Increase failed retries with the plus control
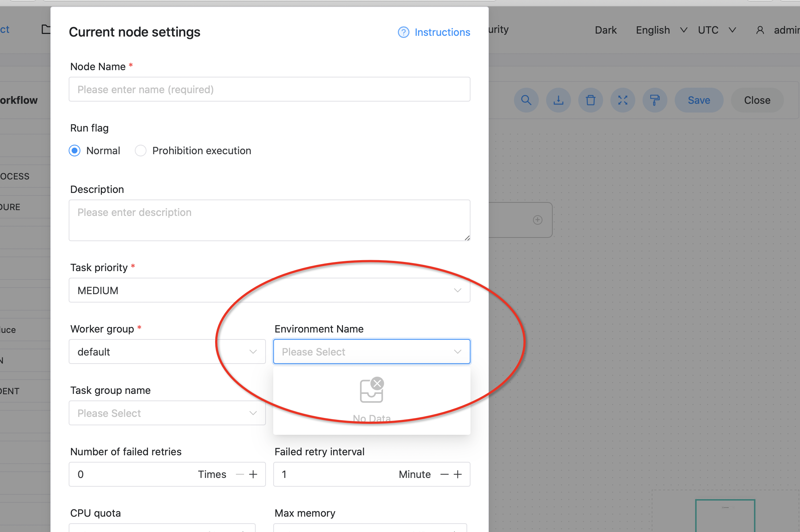Screen dimensions: 800x532 coord(254,474)
